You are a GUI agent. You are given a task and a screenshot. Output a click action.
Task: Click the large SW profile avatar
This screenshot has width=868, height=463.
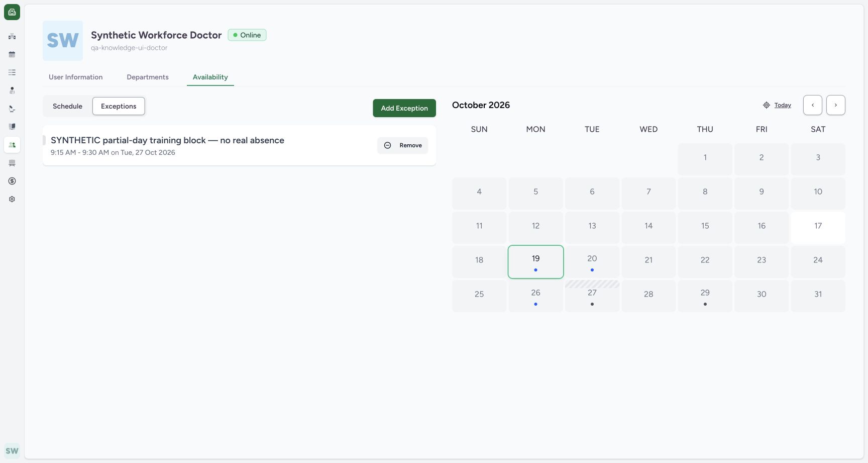[x=63, y=41]
